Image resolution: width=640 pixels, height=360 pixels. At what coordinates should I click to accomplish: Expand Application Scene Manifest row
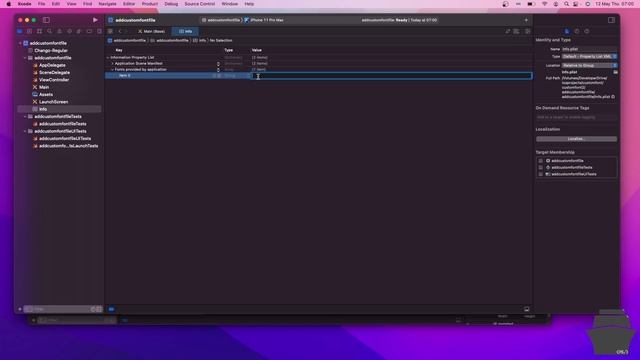pos(113,63)
